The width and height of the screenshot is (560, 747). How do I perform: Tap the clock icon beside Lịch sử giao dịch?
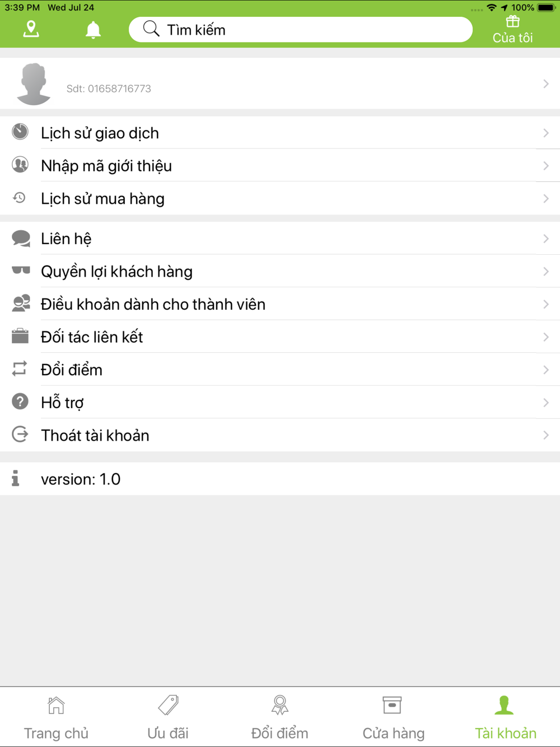click(x=20, y=132)
